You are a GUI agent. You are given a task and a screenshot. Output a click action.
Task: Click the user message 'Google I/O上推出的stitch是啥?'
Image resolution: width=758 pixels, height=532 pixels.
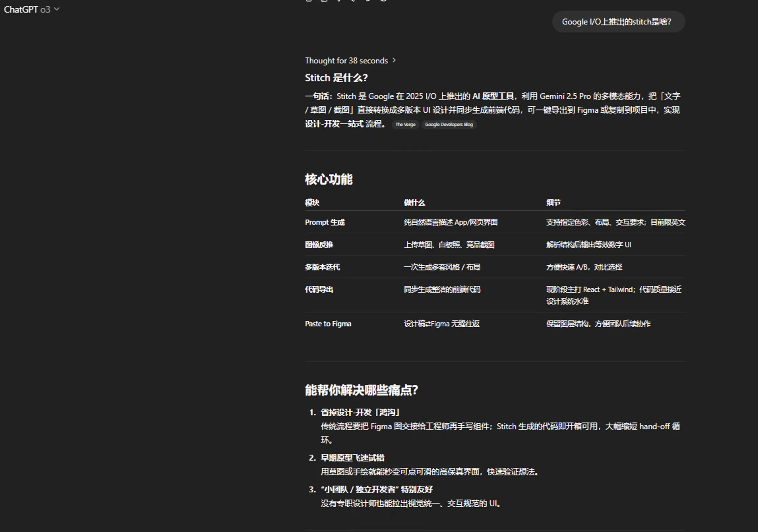[x=618, y=22]
